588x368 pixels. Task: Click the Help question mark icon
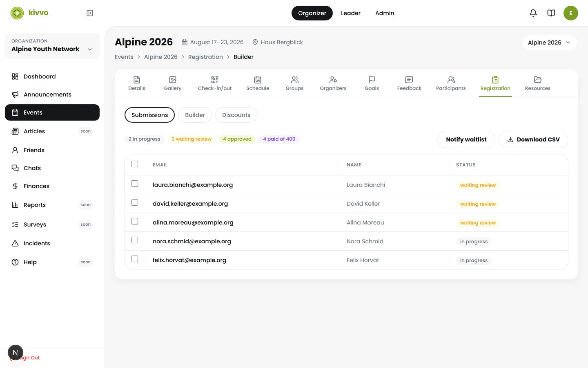coord(15,262)
